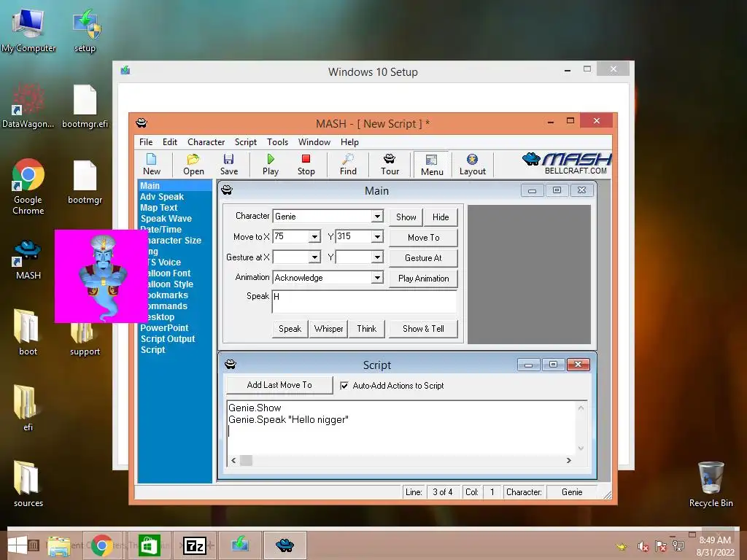Open the File menu
This screenshot has height=560, width=747.
pos(146,142)
